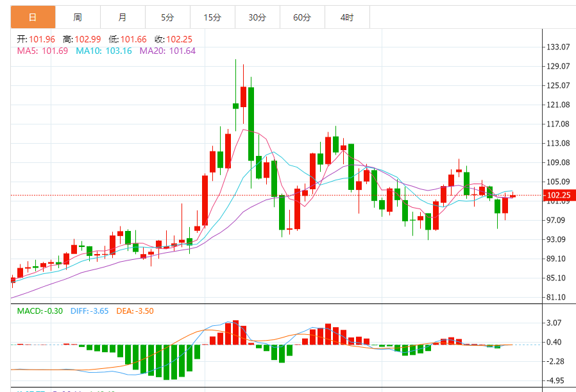Open the 15分 interval tab

pyautogui.click(x=212, y=17)
